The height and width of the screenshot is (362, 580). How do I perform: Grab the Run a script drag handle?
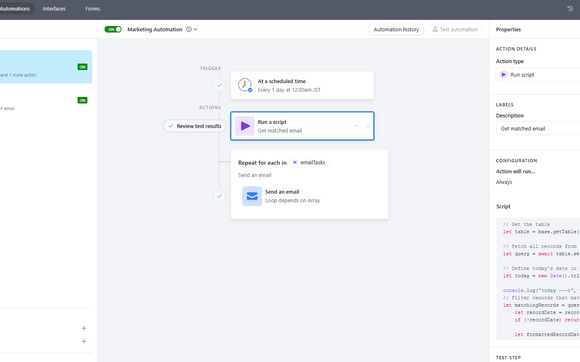click(x=368, y=126)
